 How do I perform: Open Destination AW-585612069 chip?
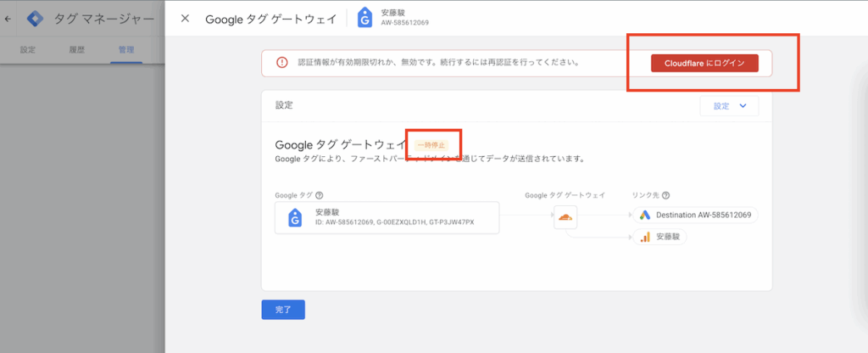tap(695, 215)
